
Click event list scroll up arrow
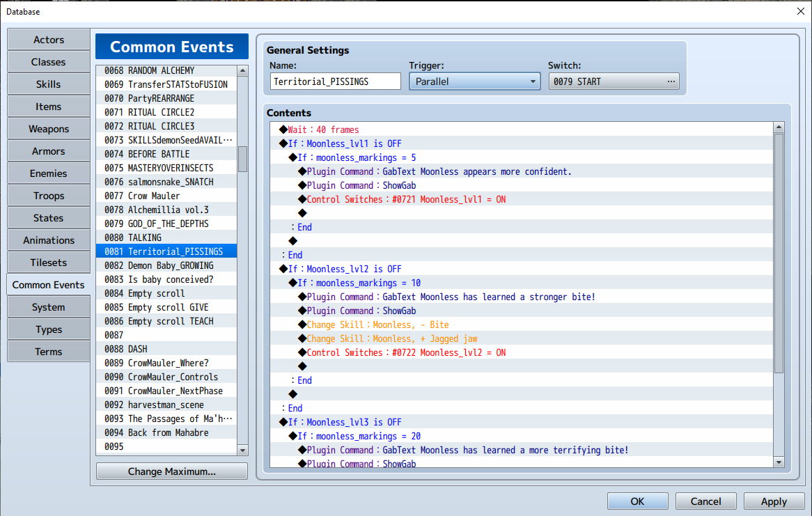242,70
